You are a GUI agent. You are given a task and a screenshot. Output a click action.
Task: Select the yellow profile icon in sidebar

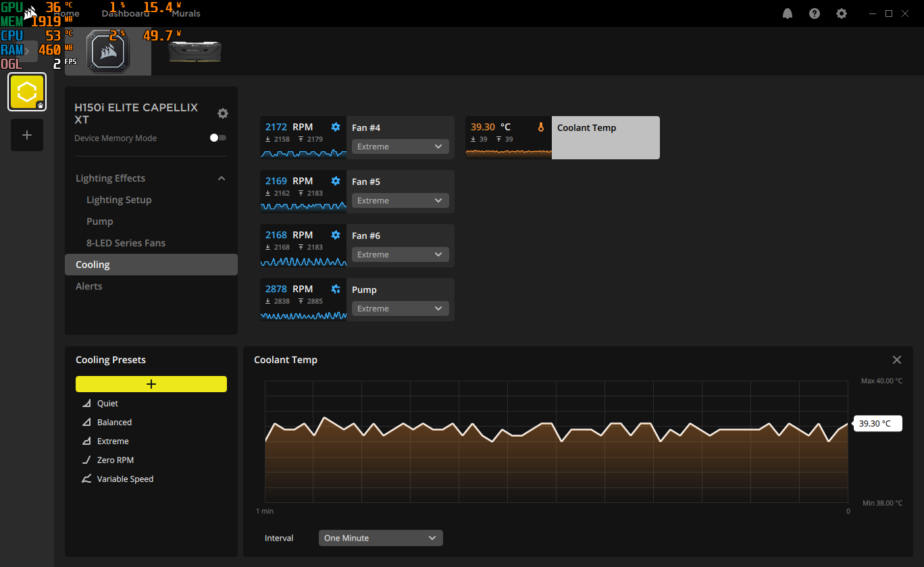(x=27, y=92)
